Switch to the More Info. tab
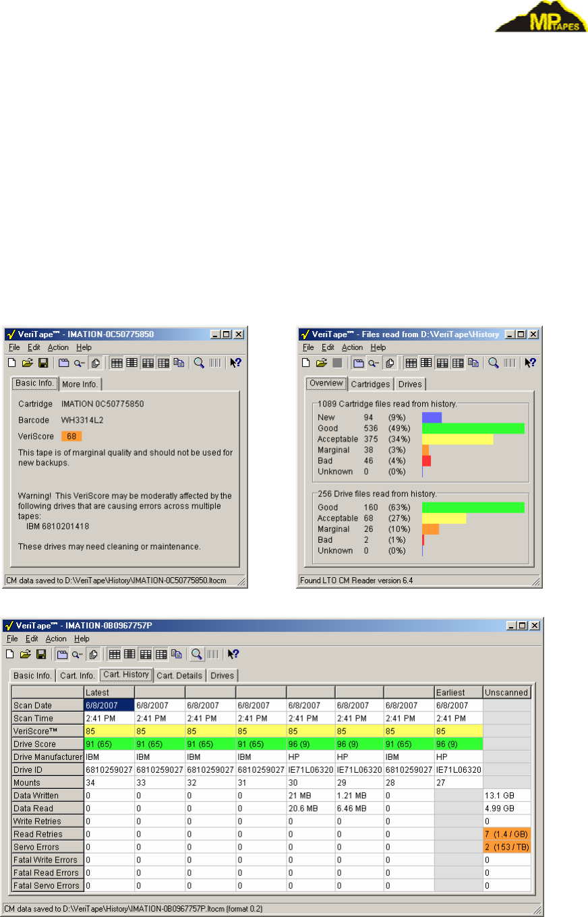Image resolution: width=588 pixels, height=917 pixels. (x=80, y=384)
